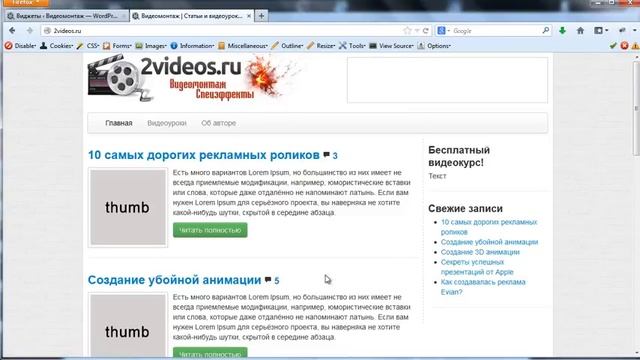Choose search engine via Google icon dropdown
Viewport: 640px width, 360px height.
click(444, 31)
